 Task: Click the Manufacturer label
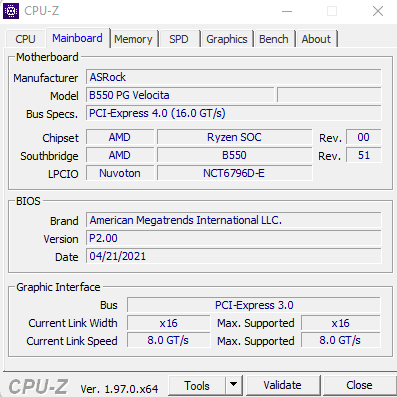(46, 78)
